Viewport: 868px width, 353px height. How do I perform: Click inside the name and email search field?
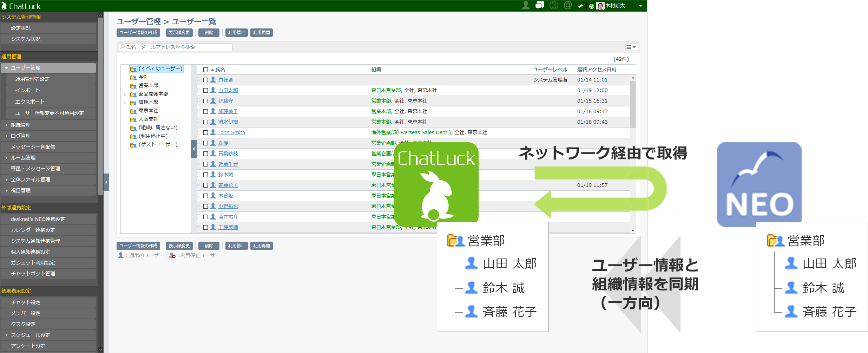click(x=176, y=47)
